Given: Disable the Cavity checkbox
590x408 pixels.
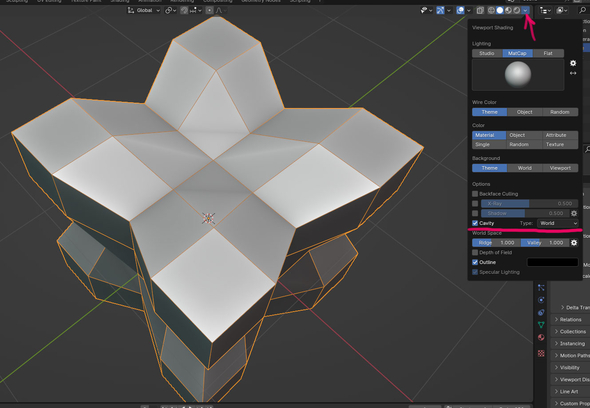Looking at the screenshot, I should point(475,223).
